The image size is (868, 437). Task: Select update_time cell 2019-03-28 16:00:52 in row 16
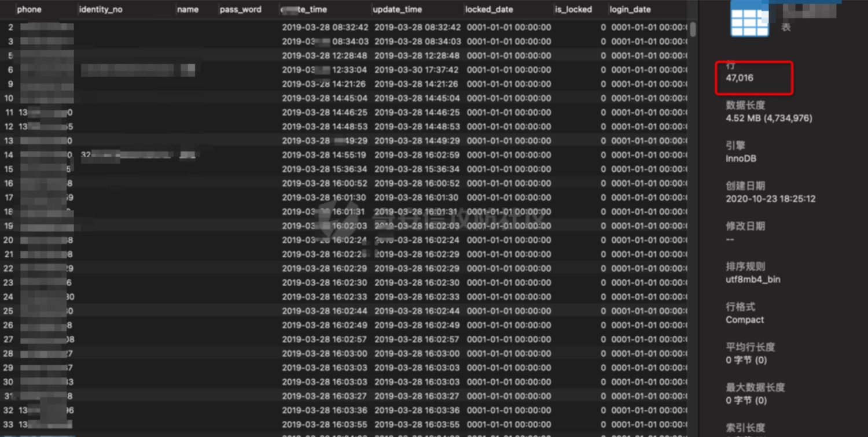click(417, 183)
